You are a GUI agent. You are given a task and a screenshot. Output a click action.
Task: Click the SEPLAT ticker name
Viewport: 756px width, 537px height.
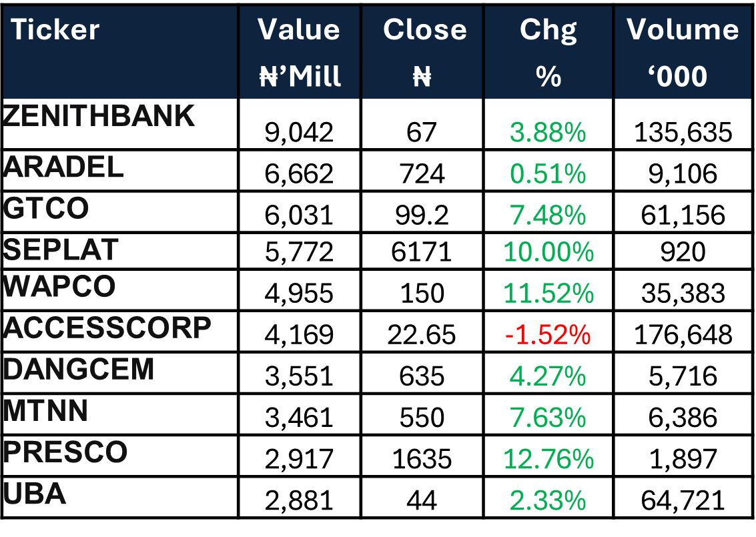click(x=61, y=249)
